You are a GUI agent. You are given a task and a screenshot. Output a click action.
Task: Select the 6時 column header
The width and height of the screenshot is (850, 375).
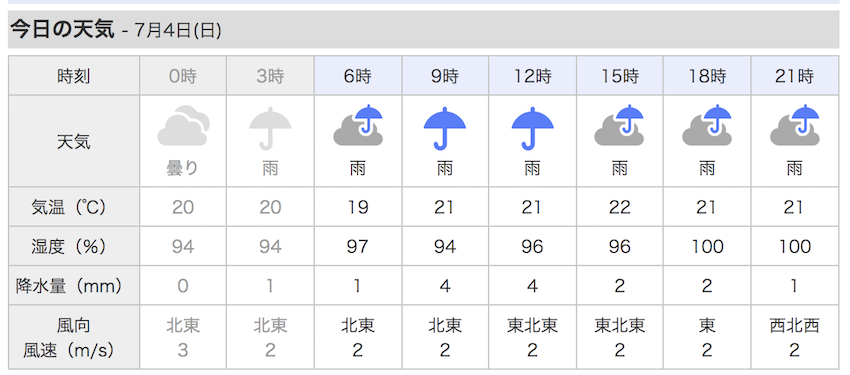[x=358, y=76]
